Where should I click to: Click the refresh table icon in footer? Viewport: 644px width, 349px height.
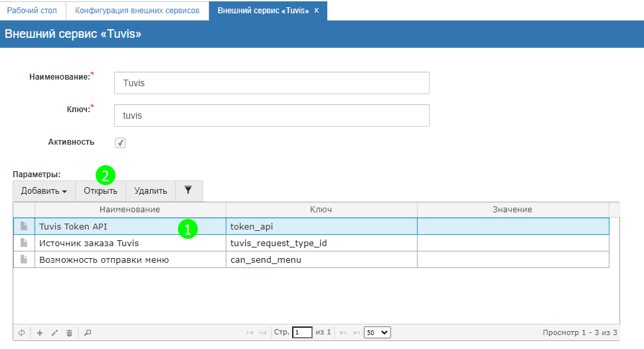22,332
